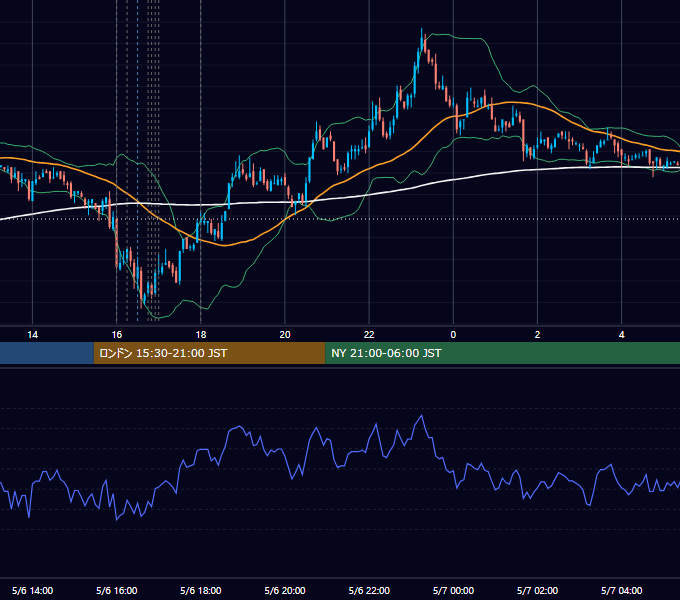Click the 4 hour label on price chart axis

coord(621,335)
